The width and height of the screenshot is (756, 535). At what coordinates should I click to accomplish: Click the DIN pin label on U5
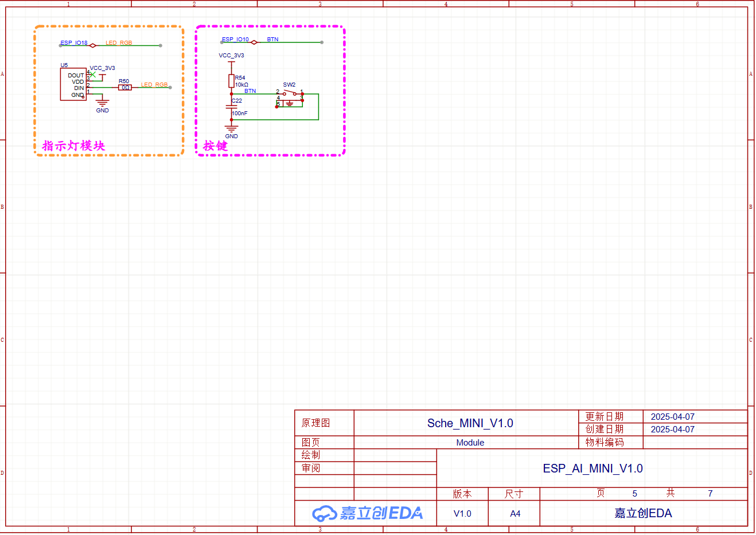coord(79,88)
